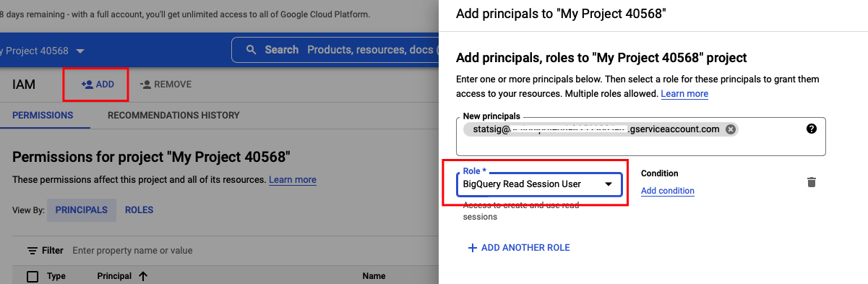Click the ADD principal button
This screenshot has height=284, width=868.
coord(98,85)
